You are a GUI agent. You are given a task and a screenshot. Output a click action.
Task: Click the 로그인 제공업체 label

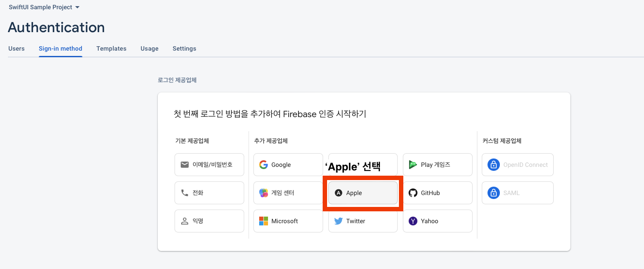[177, 80]
